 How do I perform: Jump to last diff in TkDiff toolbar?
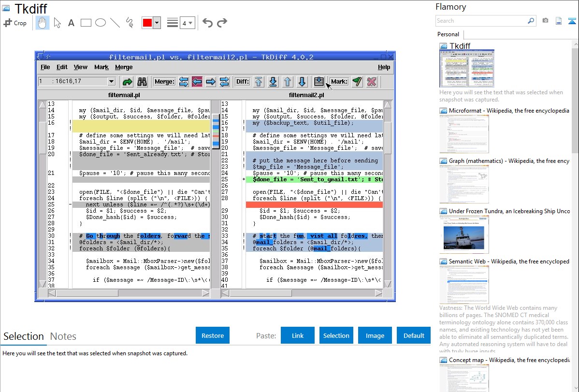[x=273, y=82]
